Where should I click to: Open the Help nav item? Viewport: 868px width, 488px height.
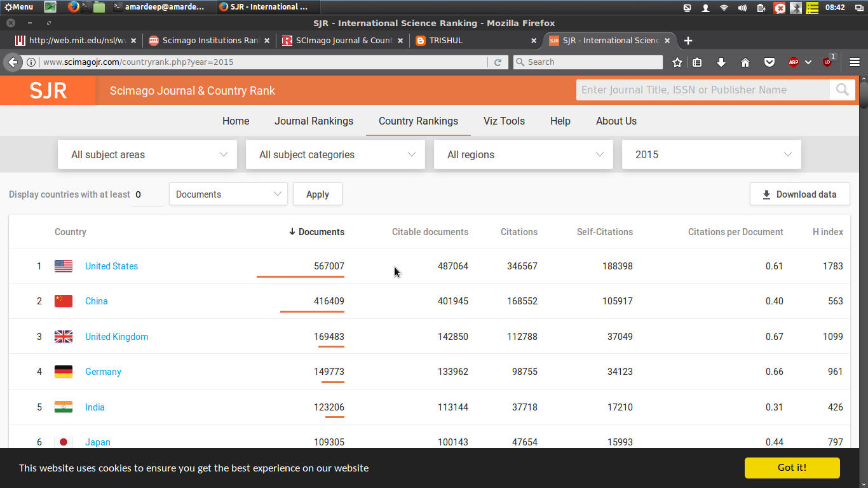click(560, 121)
